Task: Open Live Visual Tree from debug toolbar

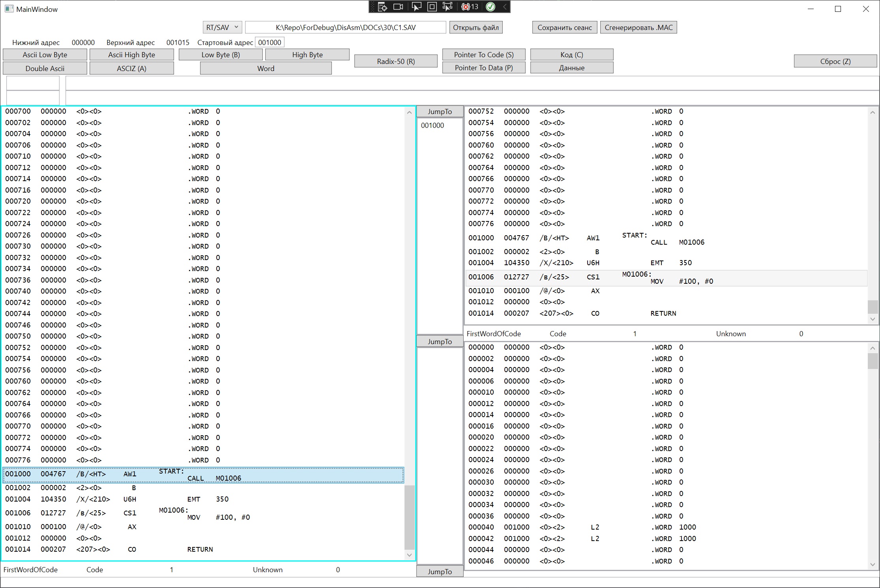Action: pyautogui.click(x=382, y=7)
